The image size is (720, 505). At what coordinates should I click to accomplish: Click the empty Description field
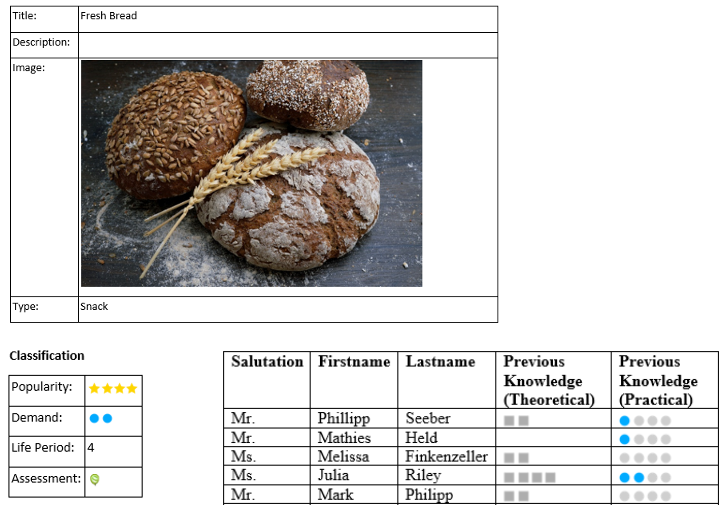point(286,44)
